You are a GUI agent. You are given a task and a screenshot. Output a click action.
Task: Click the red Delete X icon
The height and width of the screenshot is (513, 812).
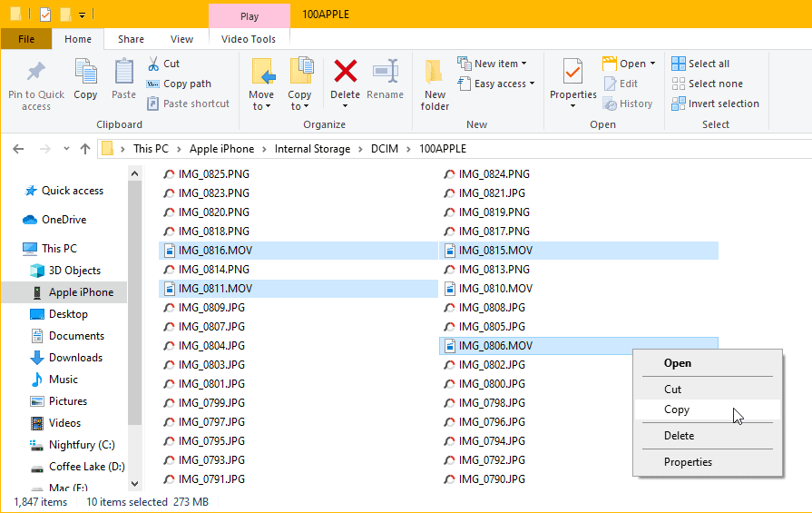346,72
